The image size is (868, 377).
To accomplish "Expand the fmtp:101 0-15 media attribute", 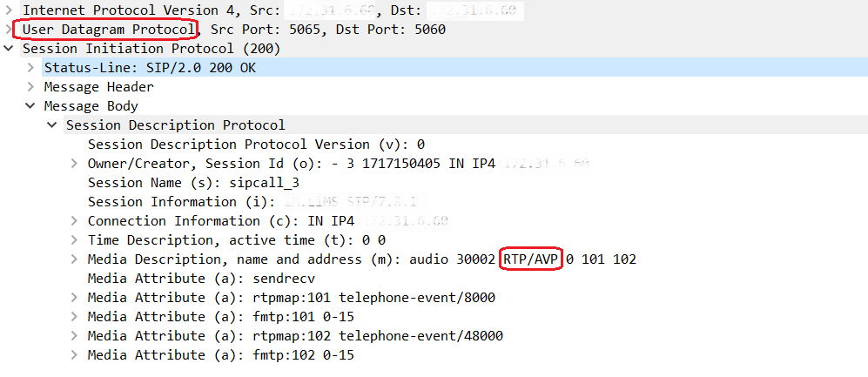I will [75, 317].
